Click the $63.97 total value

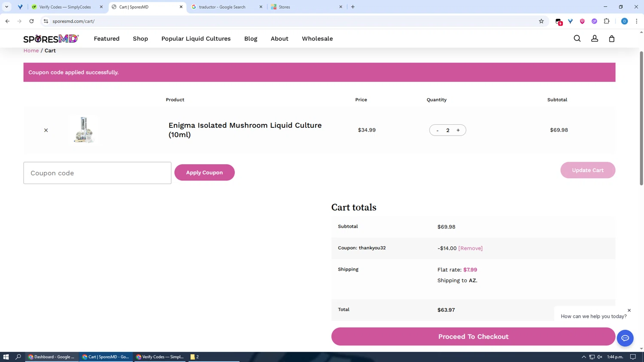coord(446,310)
